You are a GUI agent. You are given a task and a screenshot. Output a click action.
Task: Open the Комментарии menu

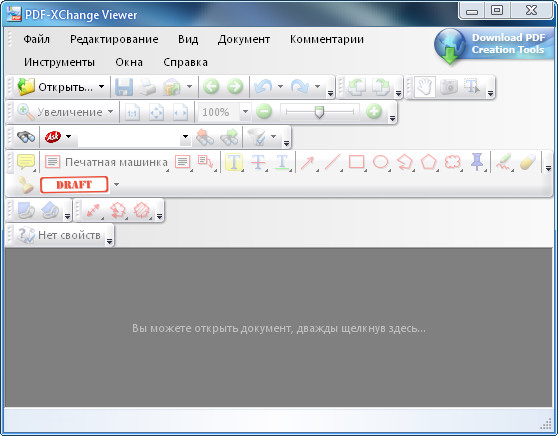coord(327,39)
